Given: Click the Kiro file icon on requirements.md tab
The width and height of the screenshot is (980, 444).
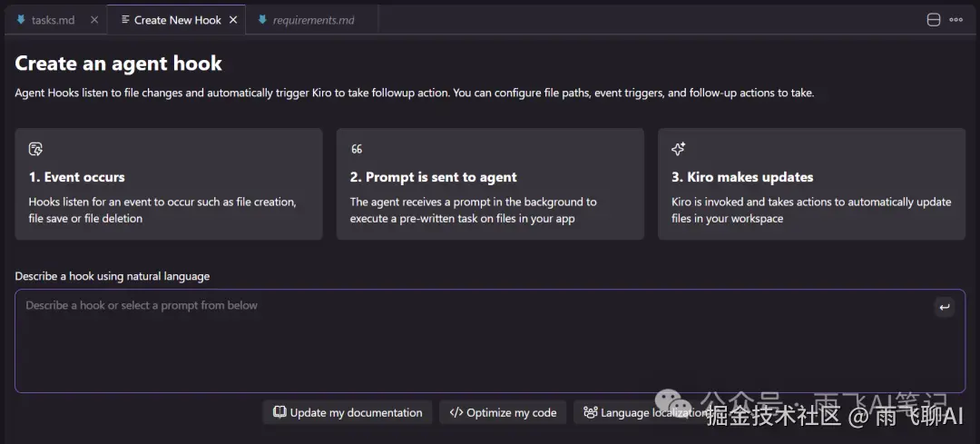Looking at the screenshot, I should [262, 19].
